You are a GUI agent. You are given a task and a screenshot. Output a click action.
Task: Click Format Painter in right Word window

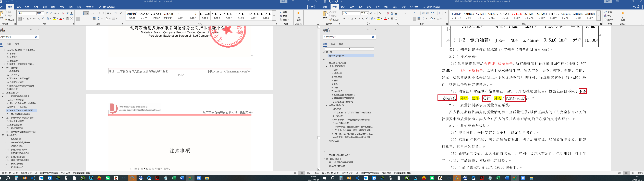pos(334,20)
